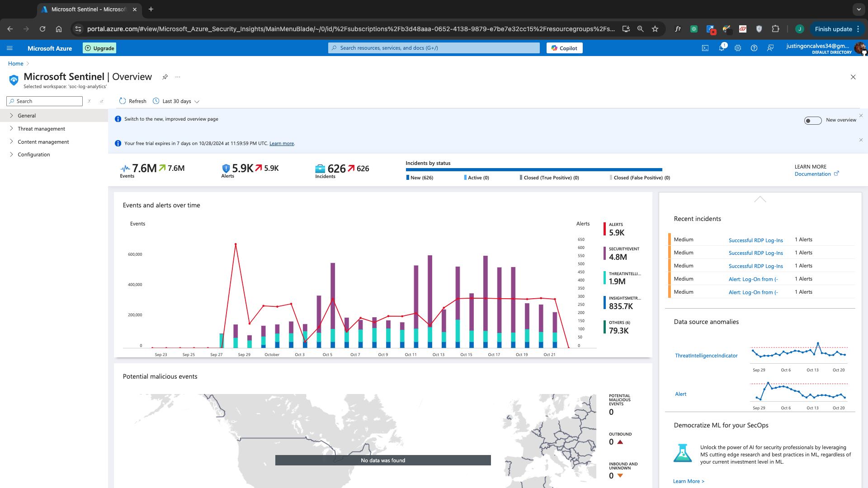Click the New (626) incident status legend
This screenshot has width=868, height=488.
coord(420,178)
